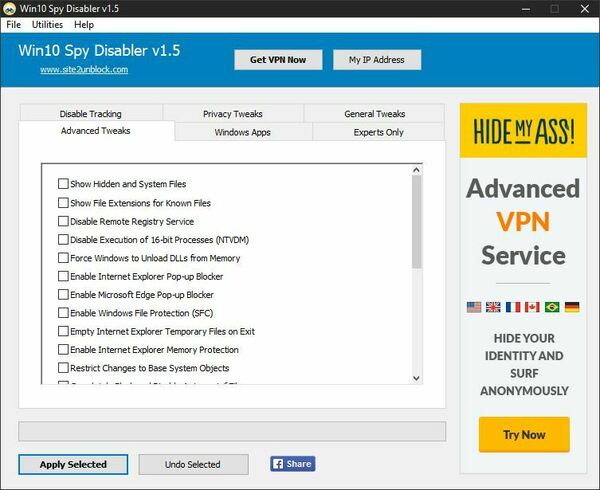Open the General Tweaks tab
The width and height of the screenshot is (600, 490).
(x=375, y=114)
